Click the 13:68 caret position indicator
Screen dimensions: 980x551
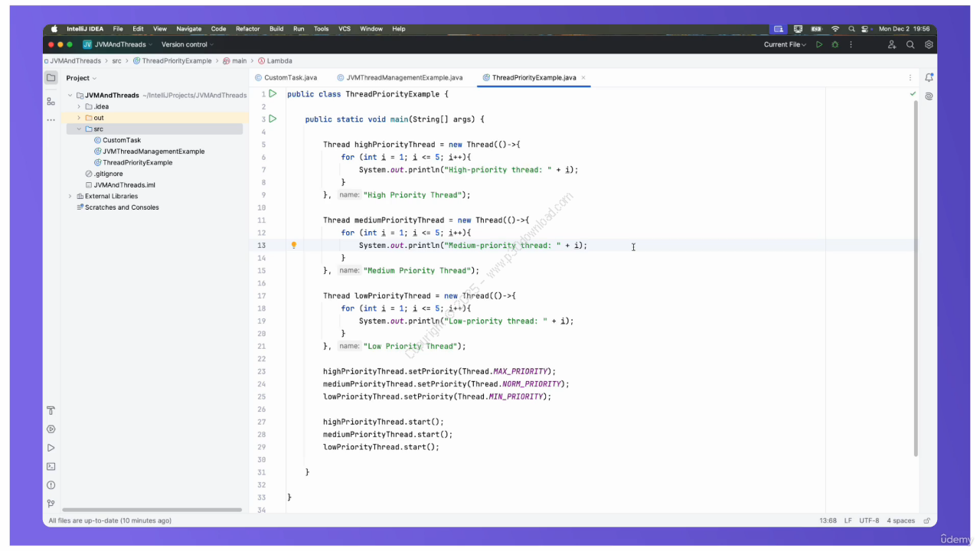point(828,520)
